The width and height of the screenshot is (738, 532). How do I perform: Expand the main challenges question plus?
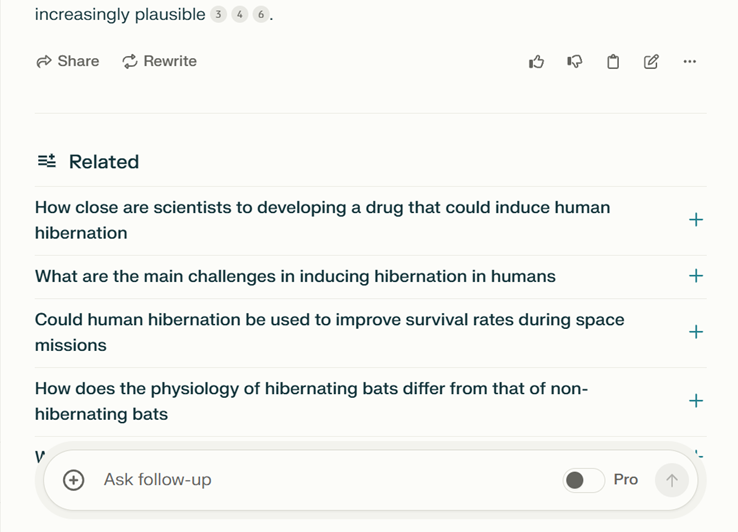[696, 276]
